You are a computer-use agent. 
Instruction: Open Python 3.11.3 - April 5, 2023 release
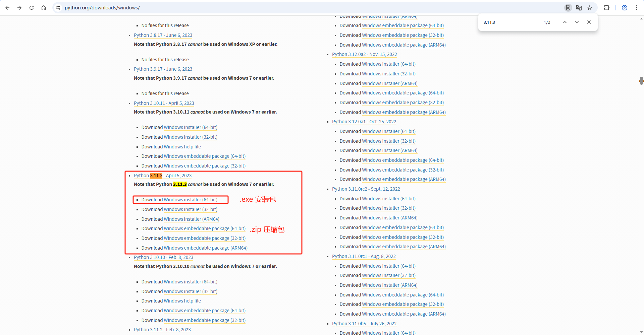[163, 176]
